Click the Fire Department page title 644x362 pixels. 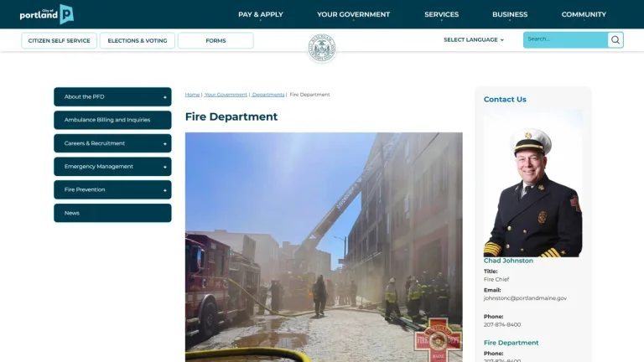[x=231, y=116]
